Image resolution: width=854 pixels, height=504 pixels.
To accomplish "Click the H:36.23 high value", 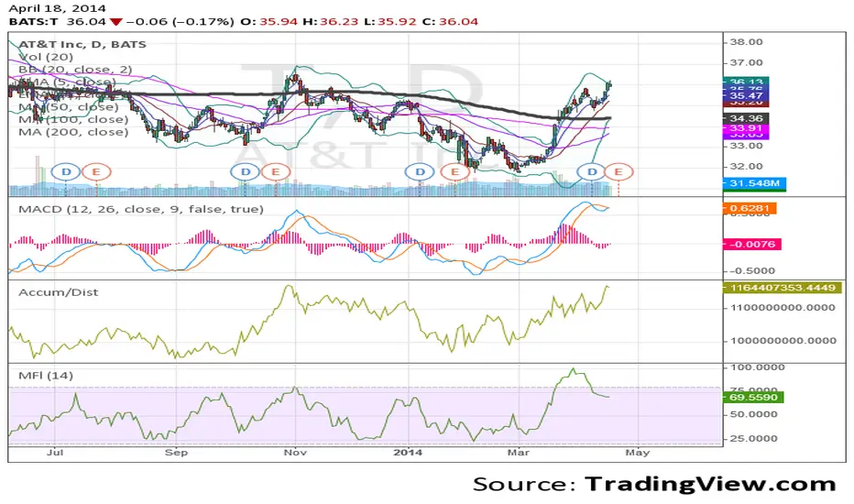I will click(x=331, y=22).
